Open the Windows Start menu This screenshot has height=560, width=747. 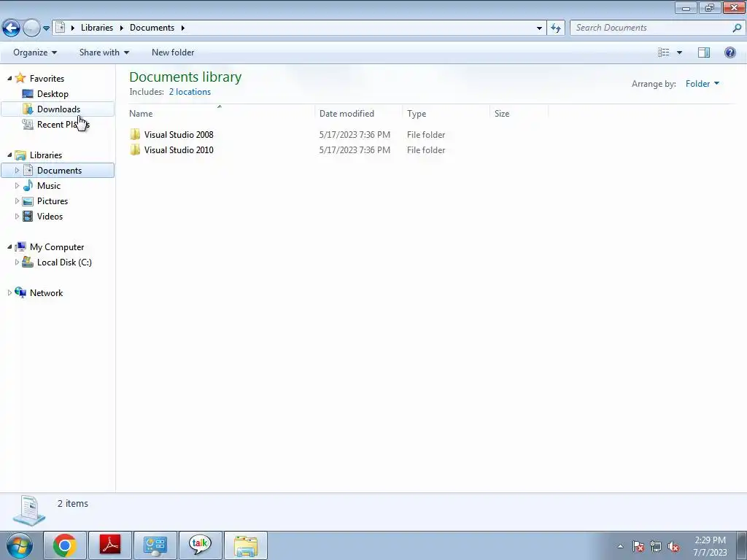(19, 545)
